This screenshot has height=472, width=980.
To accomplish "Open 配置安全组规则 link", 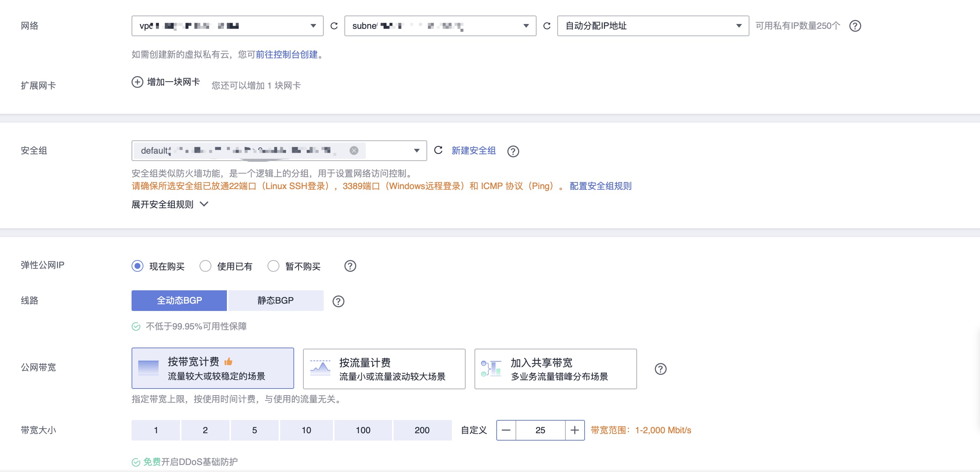I will [600, 186].
